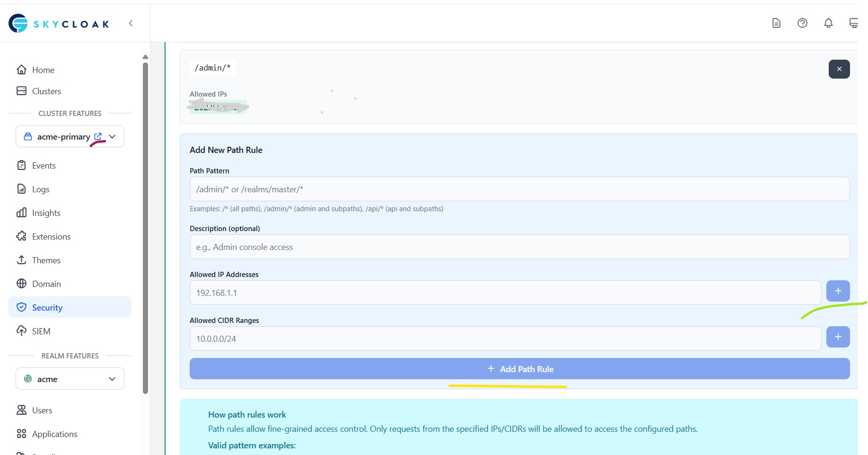This screenshot has height=455, width=868.
Task: Select Extensions in the sidebar
Action: 51,237
